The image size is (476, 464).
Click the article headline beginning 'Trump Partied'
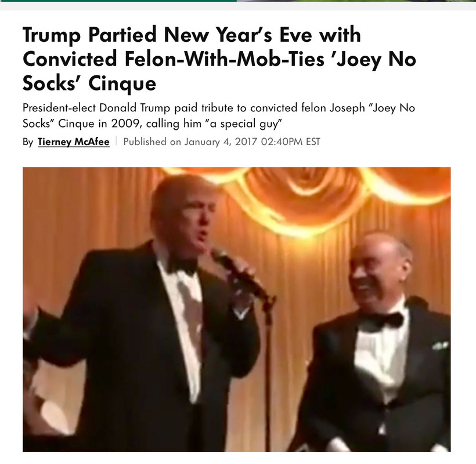coord(219,59)
